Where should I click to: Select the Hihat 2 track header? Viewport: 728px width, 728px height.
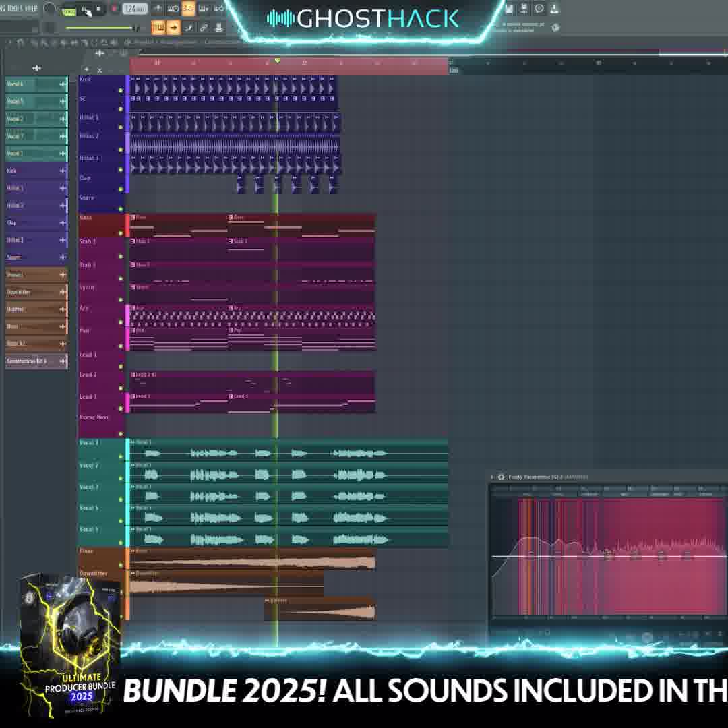click(101, 142)
